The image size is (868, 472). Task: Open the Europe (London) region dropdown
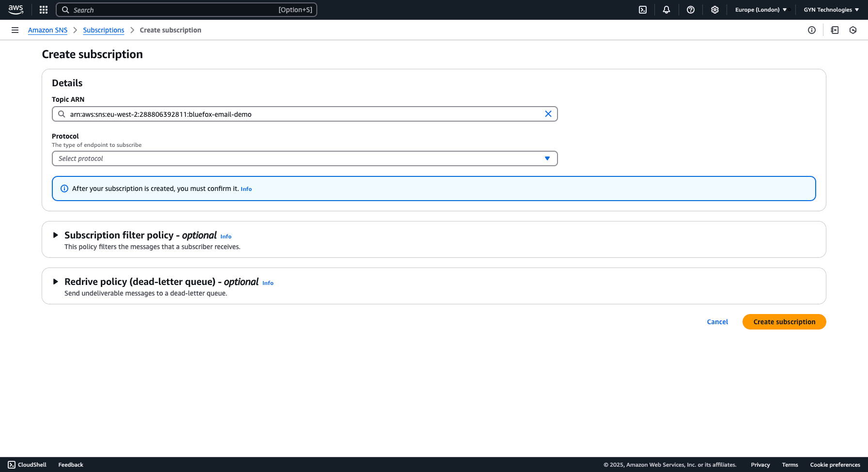pyautogui.click(x=761, y=10)
